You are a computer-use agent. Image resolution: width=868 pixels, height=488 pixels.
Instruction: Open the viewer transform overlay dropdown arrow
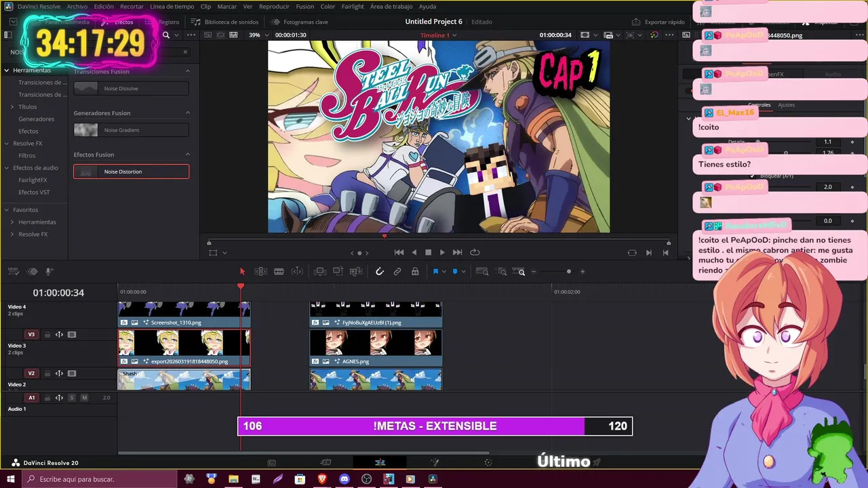tap(224, 253)
